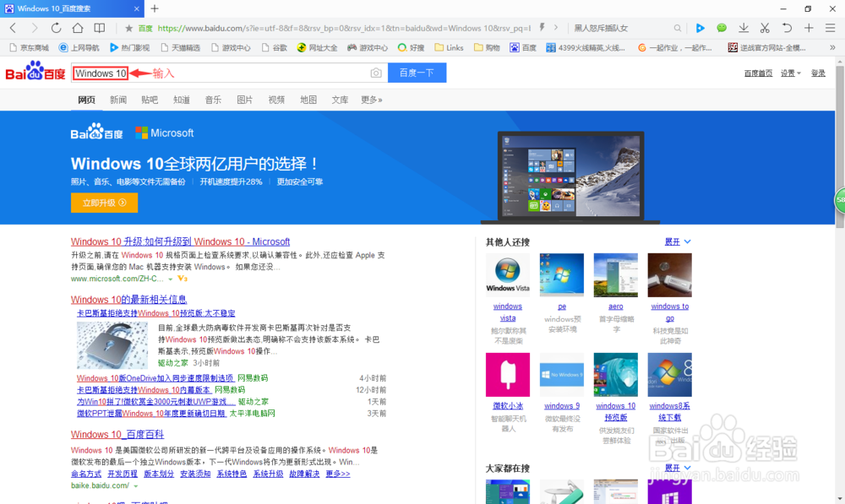The image size is (845, 504).
Task: Bookmark the page with the star icon
Action: pyautogui.click(x=128, y=28)
